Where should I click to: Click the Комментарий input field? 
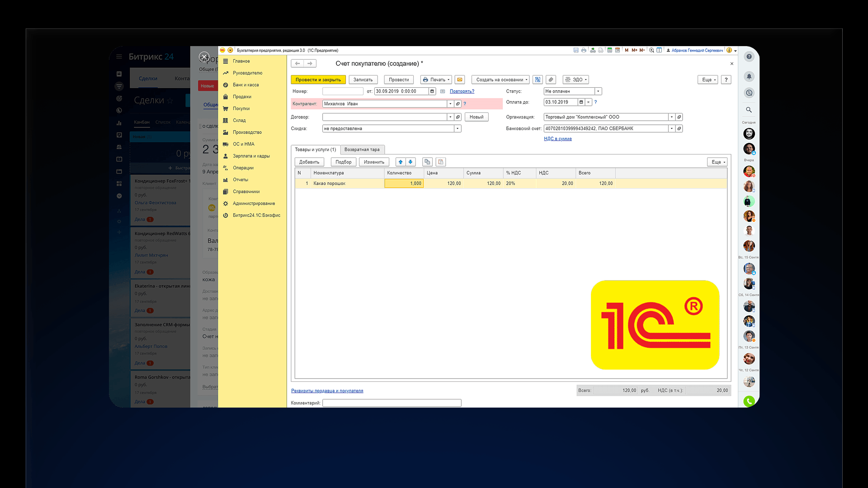392,403
